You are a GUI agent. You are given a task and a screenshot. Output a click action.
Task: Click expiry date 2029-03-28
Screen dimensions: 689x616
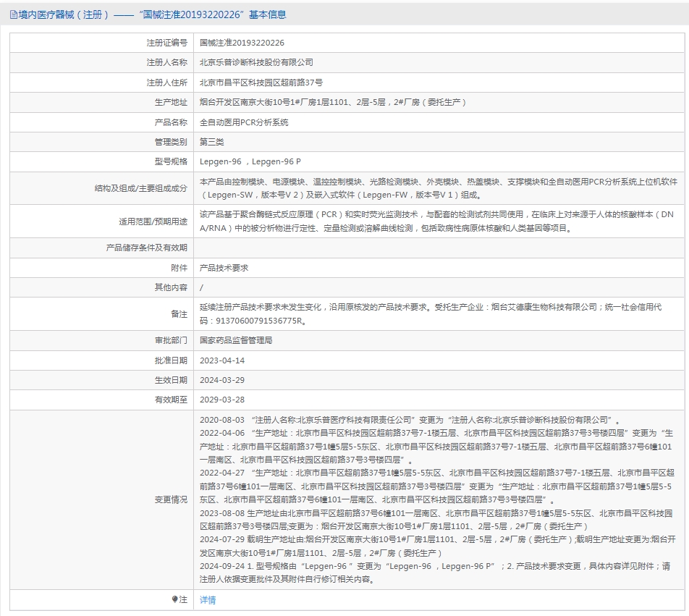[x=222, y=400]
